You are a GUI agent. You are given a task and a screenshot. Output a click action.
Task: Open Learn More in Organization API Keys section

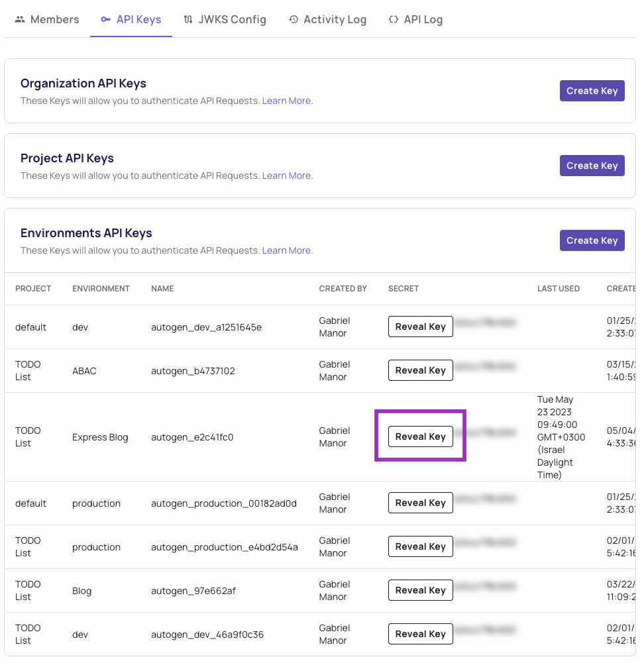point(285,101)
